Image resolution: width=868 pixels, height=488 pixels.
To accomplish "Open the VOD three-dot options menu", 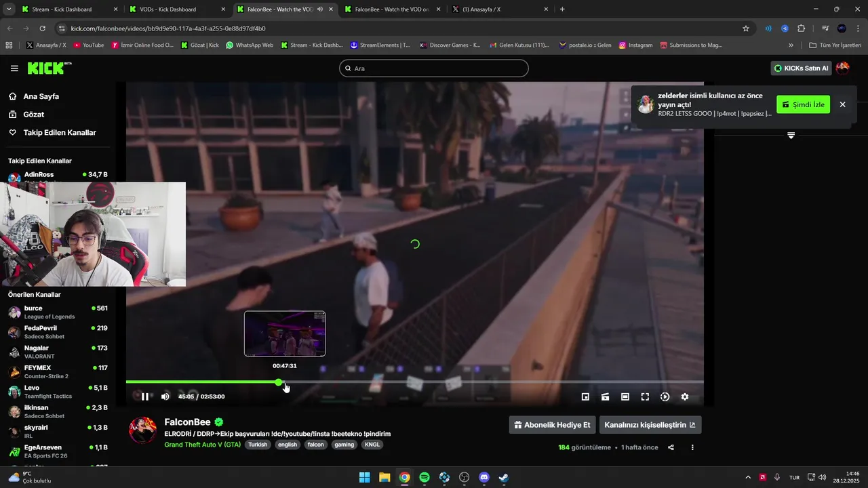I will (692, 447).
